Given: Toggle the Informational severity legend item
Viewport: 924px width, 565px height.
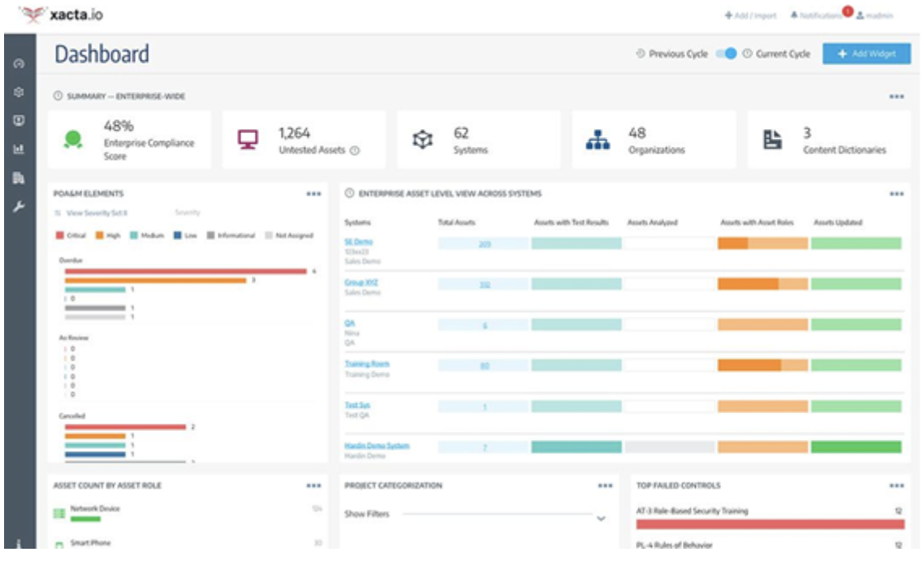Looking at the screenshot, I should click(231, 235).
